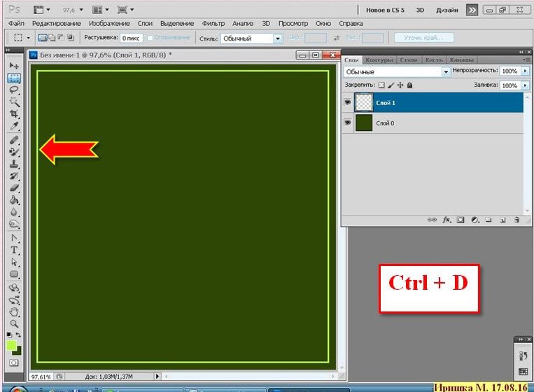Open the Стиль dropdown in options bar
The width and height of the screenshot is (534, 392).
pyautogui.click(x=278, y=38)
